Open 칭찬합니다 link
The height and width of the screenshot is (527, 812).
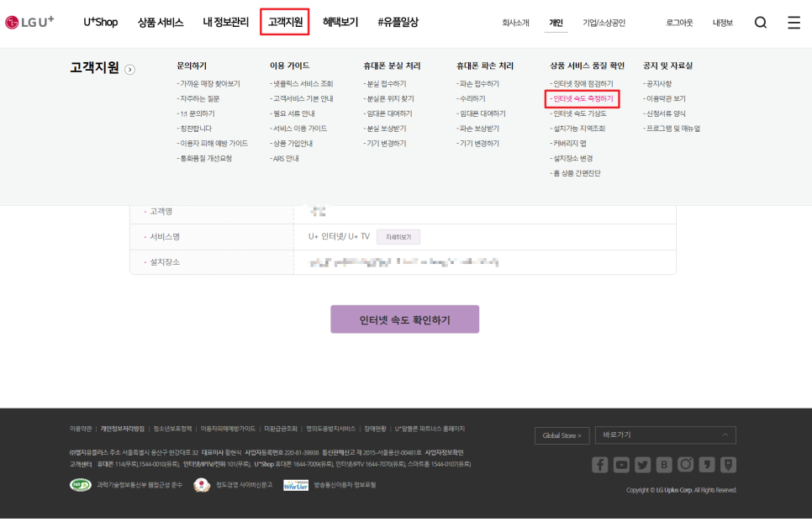[194, 129]
